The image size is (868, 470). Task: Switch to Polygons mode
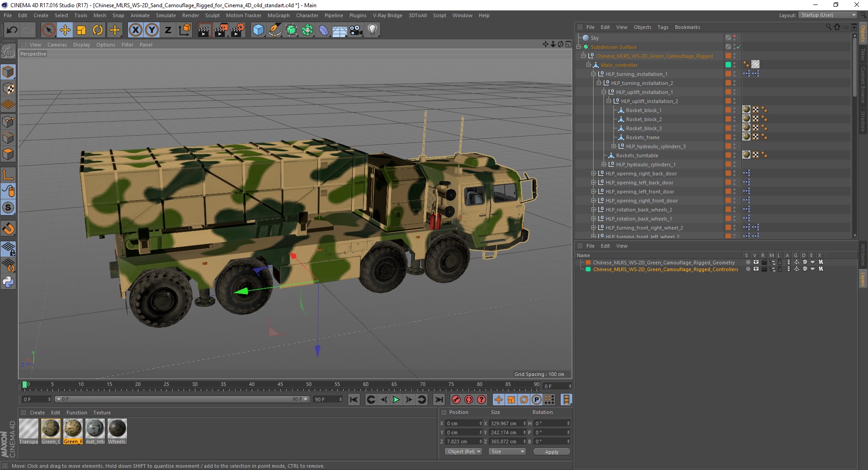(x=8, y=154)
